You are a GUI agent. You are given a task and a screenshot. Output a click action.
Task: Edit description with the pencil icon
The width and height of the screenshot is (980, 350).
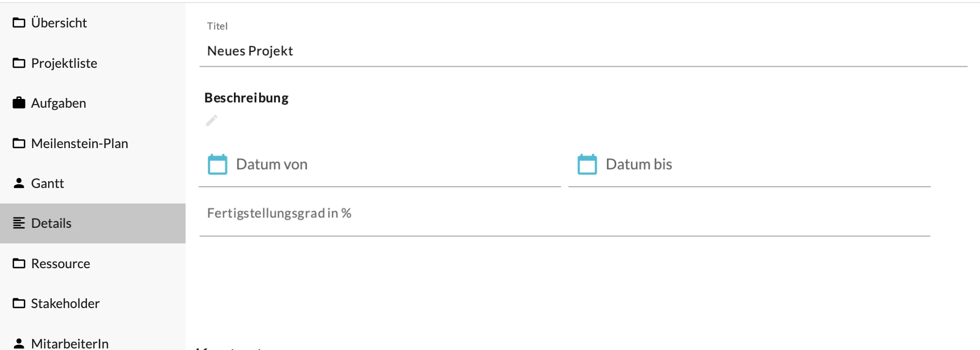(212, 121)
